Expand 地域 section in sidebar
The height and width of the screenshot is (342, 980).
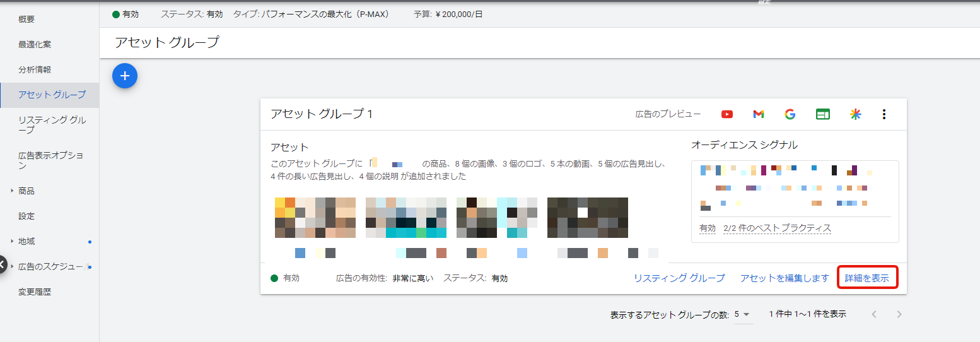[x=12, y=241]
